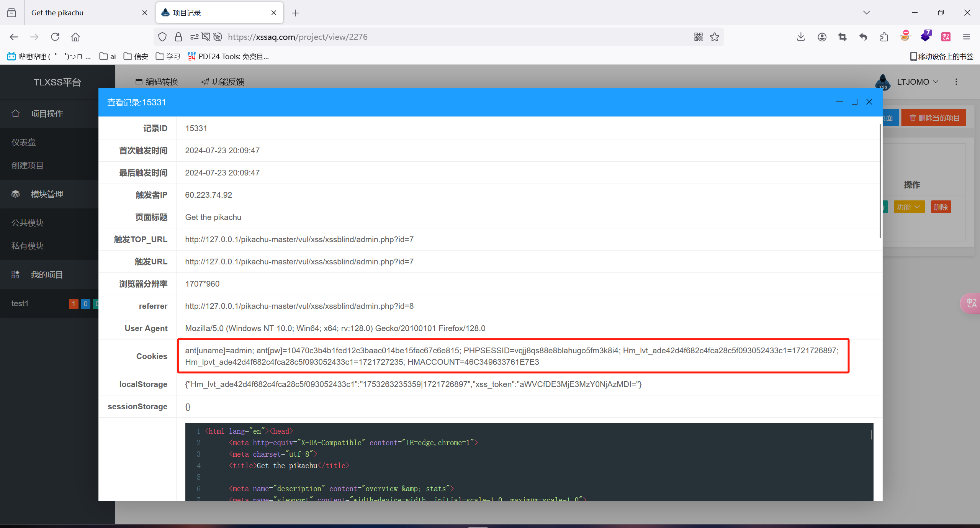This screenshot has width=980, height=528.
Task: Expand the 项目操作 sidebar section
Action: (x=49, y=113)
